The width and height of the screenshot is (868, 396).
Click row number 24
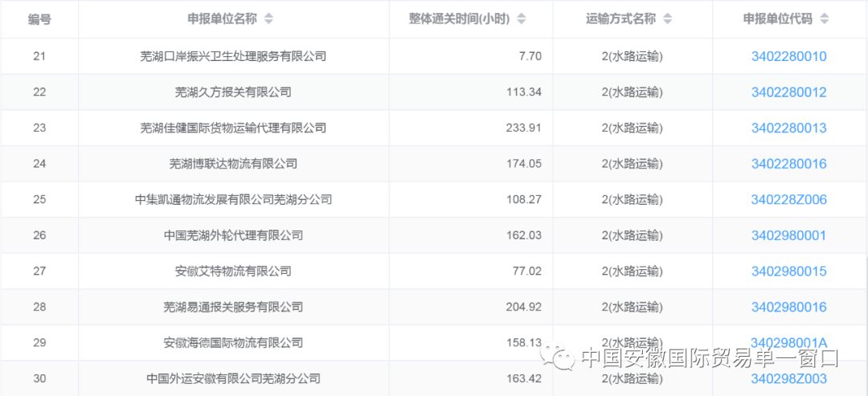pyautogui.click(x=39, y=164)
